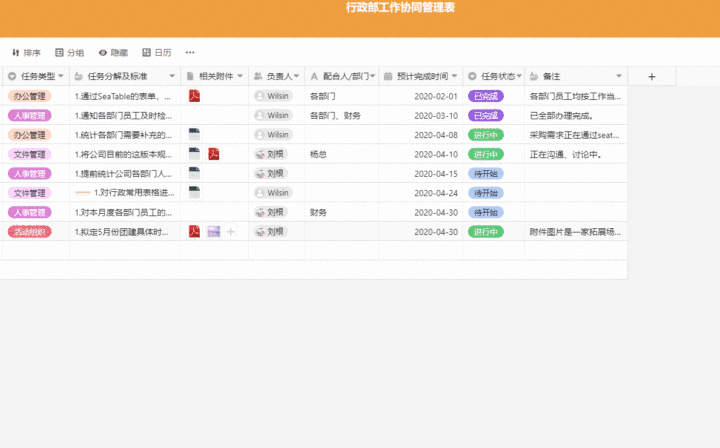
Task: Click the 2020-02-01 date cell
Action: tap(421, 96)
